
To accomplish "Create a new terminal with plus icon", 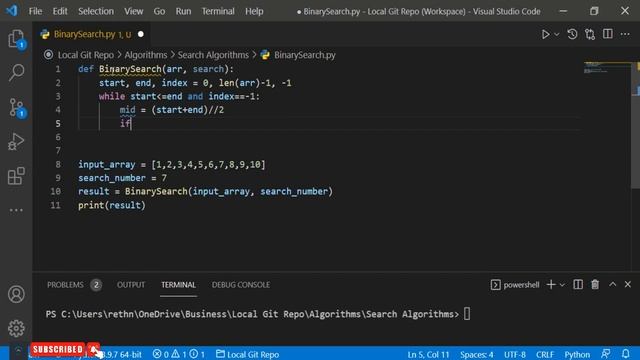I will (x=551, y=284).
